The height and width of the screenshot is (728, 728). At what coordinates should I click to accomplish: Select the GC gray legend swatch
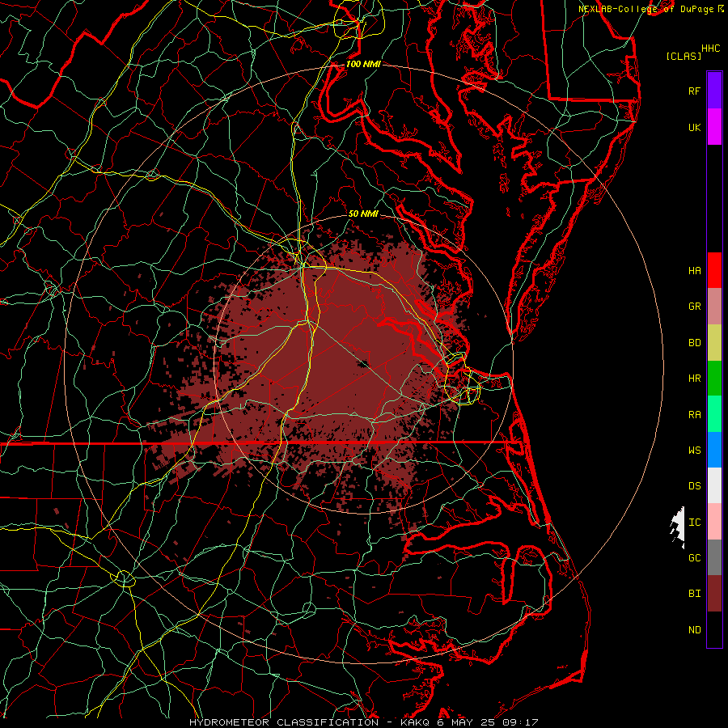coord(714,557)
